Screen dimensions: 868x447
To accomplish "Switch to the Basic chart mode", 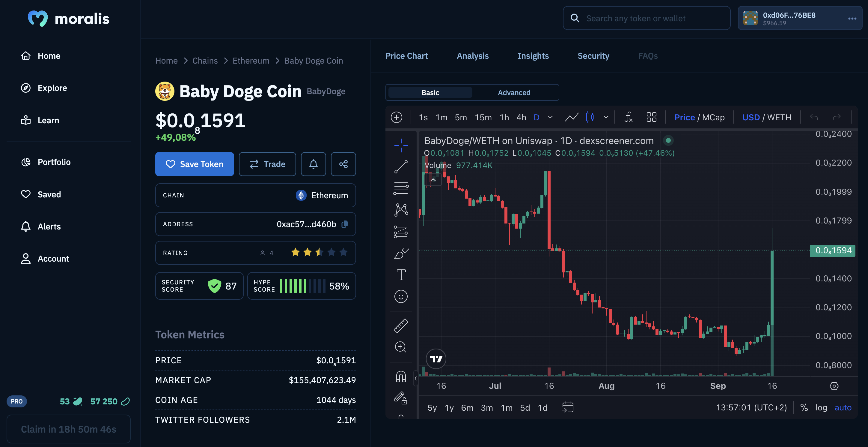I will (430, 92).
